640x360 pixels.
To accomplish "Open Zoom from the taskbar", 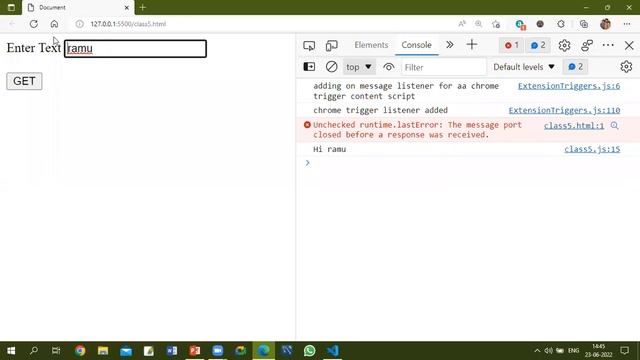I will pyautogui.click(x=218, y=351).
